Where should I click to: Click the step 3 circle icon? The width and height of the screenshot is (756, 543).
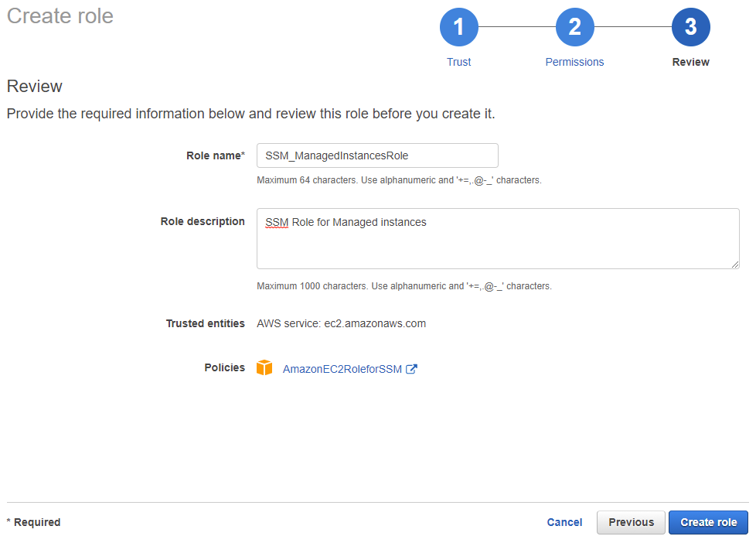[x=690, y=28]
